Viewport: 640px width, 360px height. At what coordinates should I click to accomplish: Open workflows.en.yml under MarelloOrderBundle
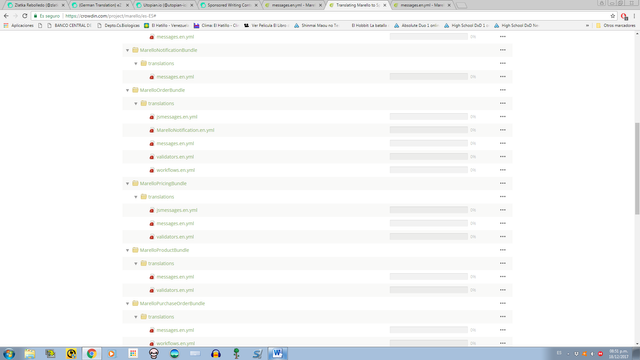coord(176,170)
